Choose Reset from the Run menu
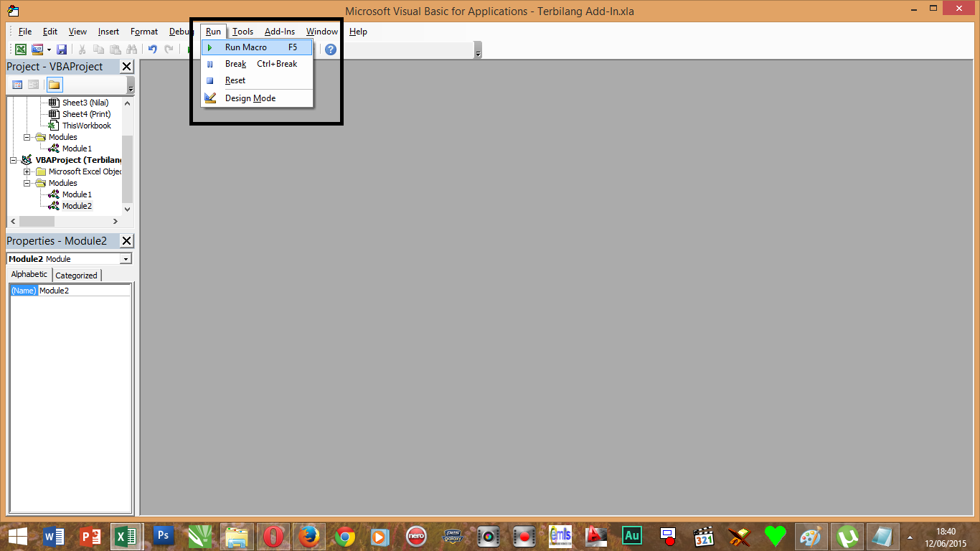The width and height of the screenshot is (980, 551). click(x=257, y=80)
